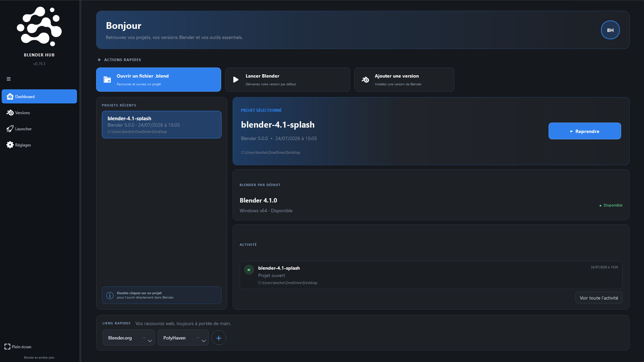
Task: Click the Blender Hub logo
Action: pos(39,26)
